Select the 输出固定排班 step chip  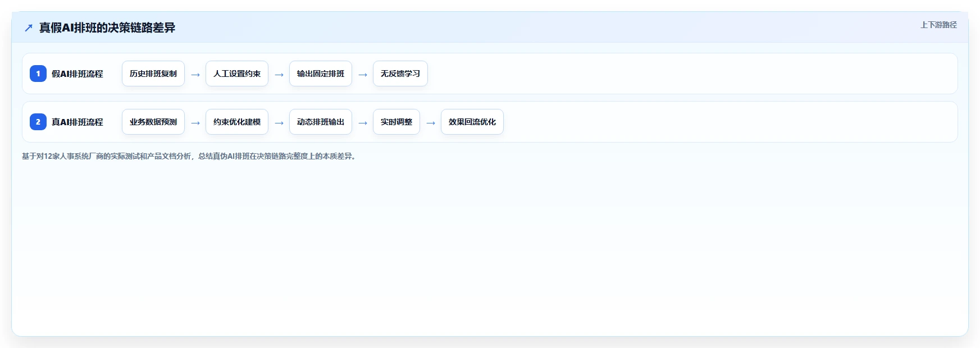pyautogui.click(x=321, y=74)
